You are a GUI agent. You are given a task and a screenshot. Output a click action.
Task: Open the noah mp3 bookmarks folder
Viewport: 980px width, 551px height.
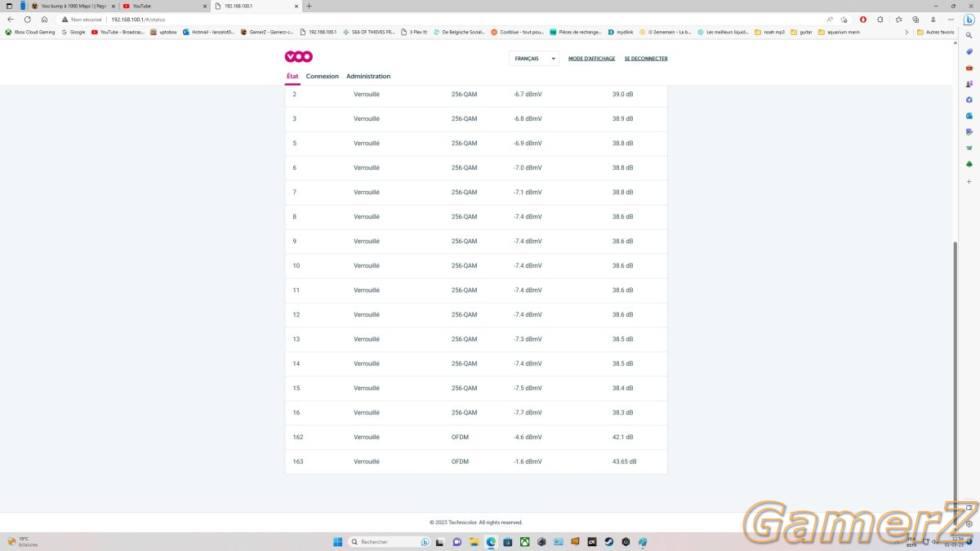[x=770, y=32]
